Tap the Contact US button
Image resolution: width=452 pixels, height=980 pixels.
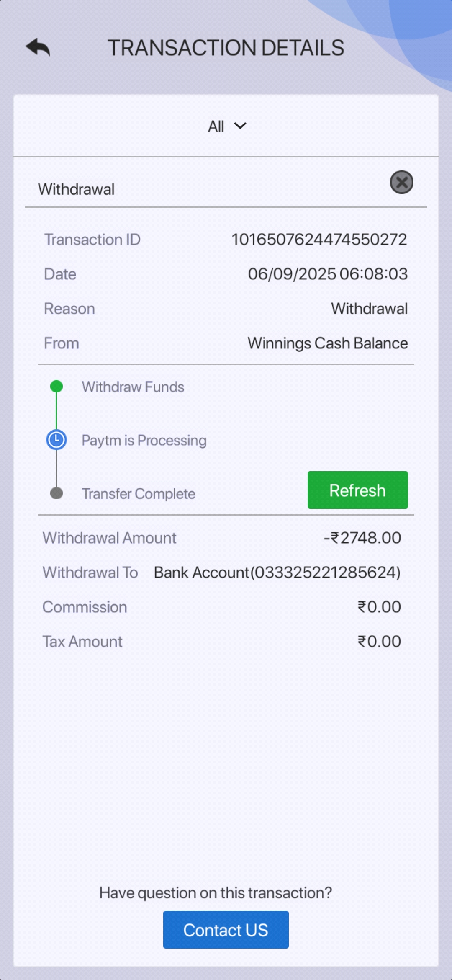pos(226,930)
